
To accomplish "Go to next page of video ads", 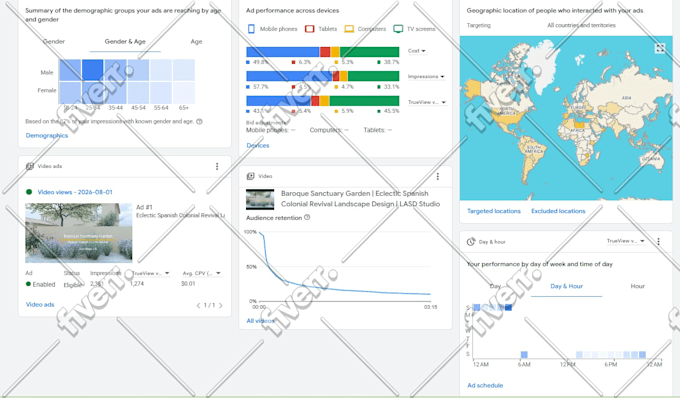I will click(x=221, y=305).
